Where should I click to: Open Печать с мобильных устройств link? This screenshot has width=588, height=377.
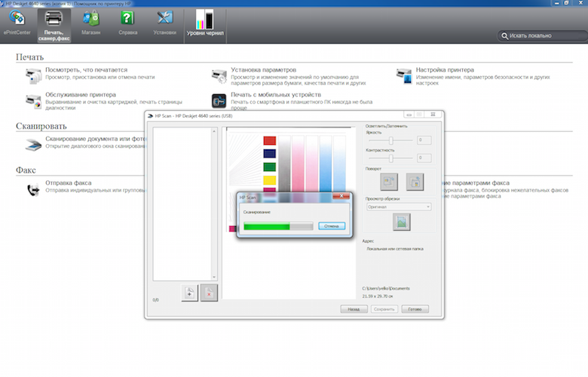coord(276,94)
